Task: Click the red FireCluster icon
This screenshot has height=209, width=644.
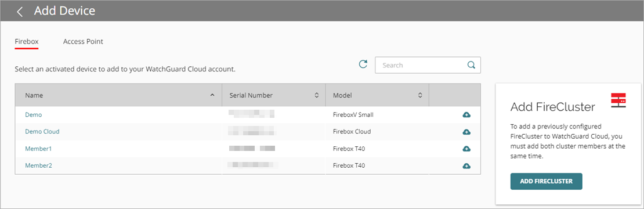Action: coord(618,100)
